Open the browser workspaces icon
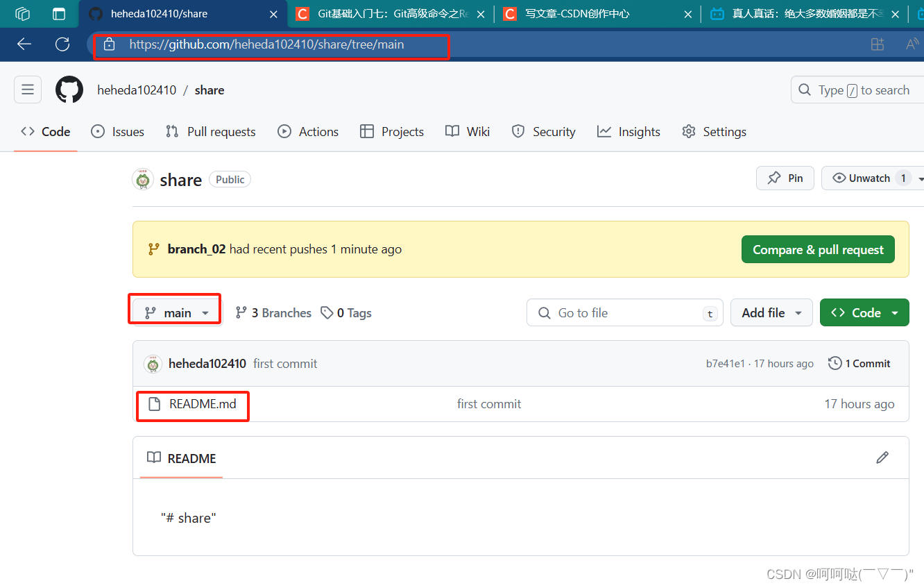Screen dimensions: 924x588 pos(23,14)
